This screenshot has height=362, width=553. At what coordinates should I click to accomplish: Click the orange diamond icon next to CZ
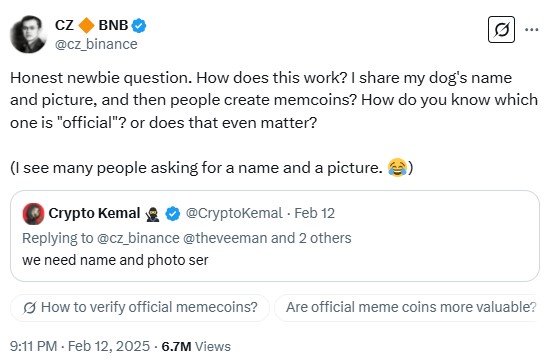click(86, 25)
